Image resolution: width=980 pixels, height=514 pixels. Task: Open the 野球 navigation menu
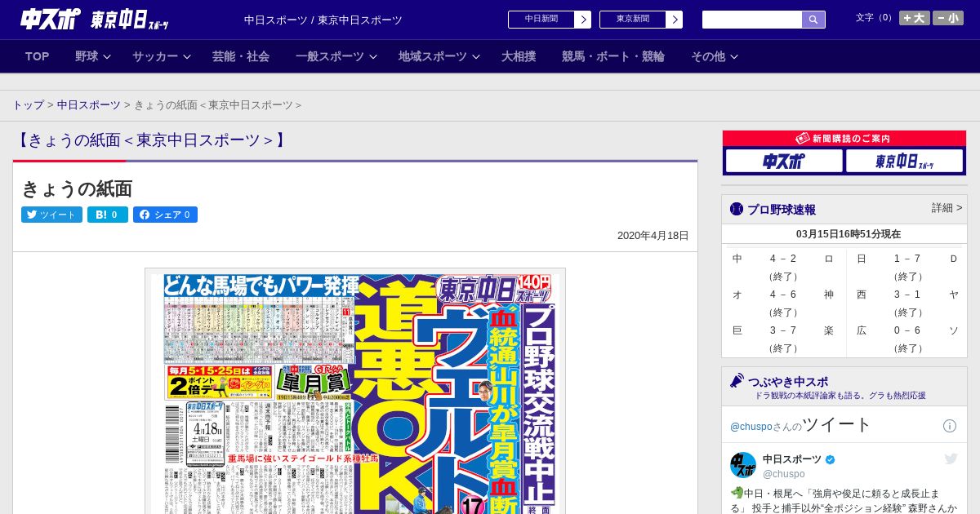87,56
